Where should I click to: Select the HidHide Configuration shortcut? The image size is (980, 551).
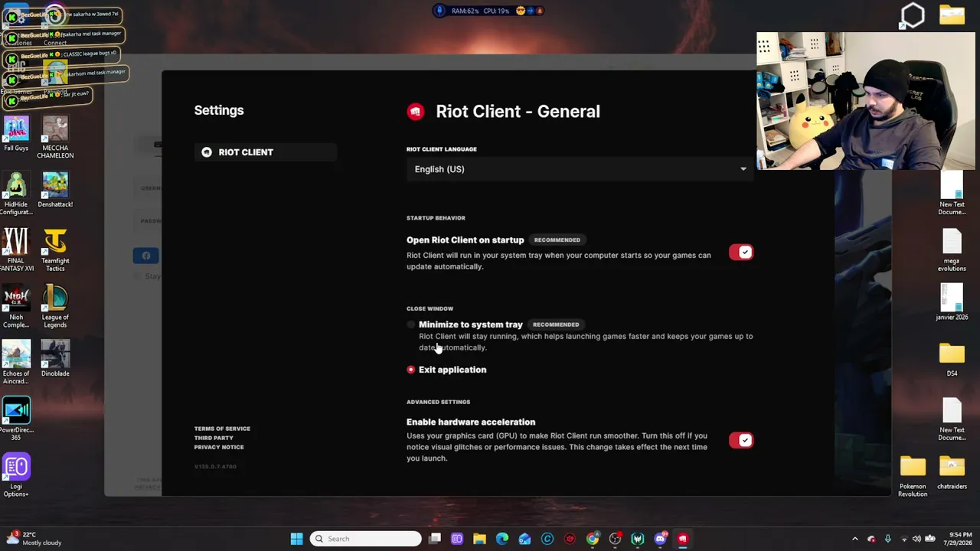(x=16, y=194)
